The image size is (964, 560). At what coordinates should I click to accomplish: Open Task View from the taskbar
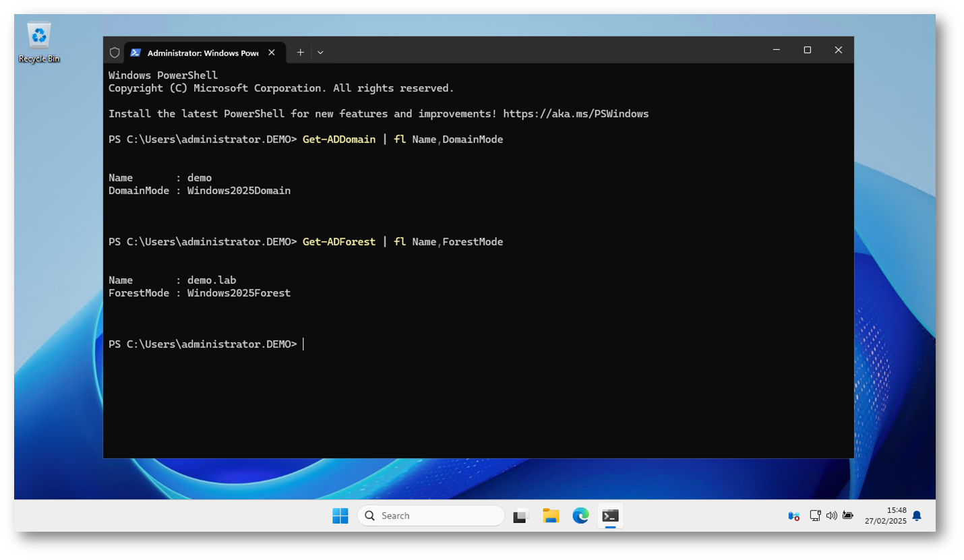pyautogui.click(x=520, y=516)
